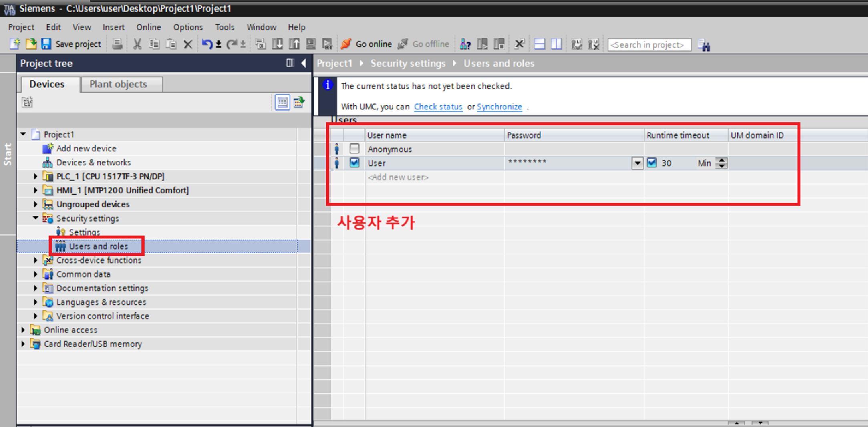Viewport: 868px width, 427px height.
Task: Click the Go offline button
Action: [x=424, y=44]
